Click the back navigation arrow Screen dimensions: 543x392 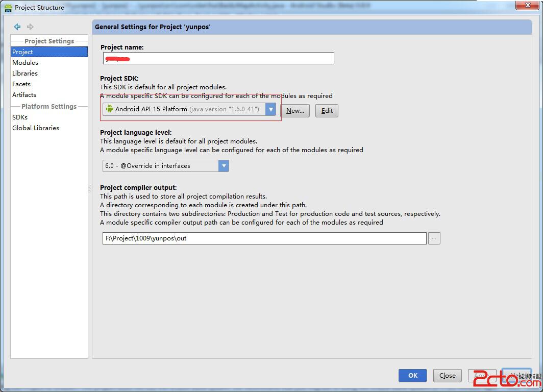[x=17, y=27]
